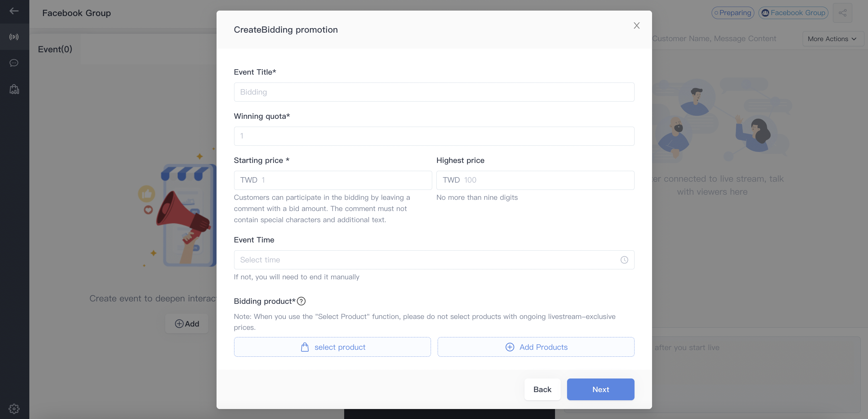
Task: Click the clock icon in Event Time
Action: pos(624,260)
